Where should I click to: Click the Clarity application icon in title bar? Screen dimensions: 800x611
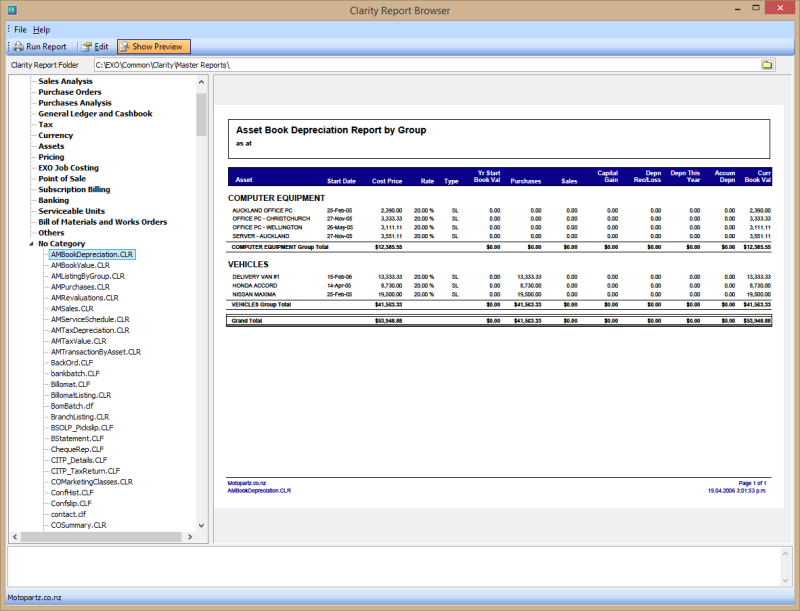(x=10, y=8)
